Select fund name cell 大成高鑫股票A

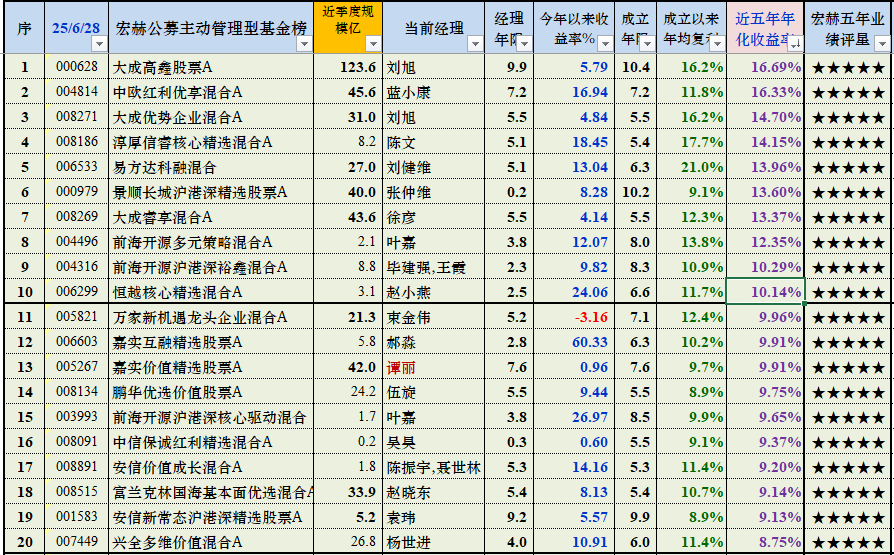point(211,67)
